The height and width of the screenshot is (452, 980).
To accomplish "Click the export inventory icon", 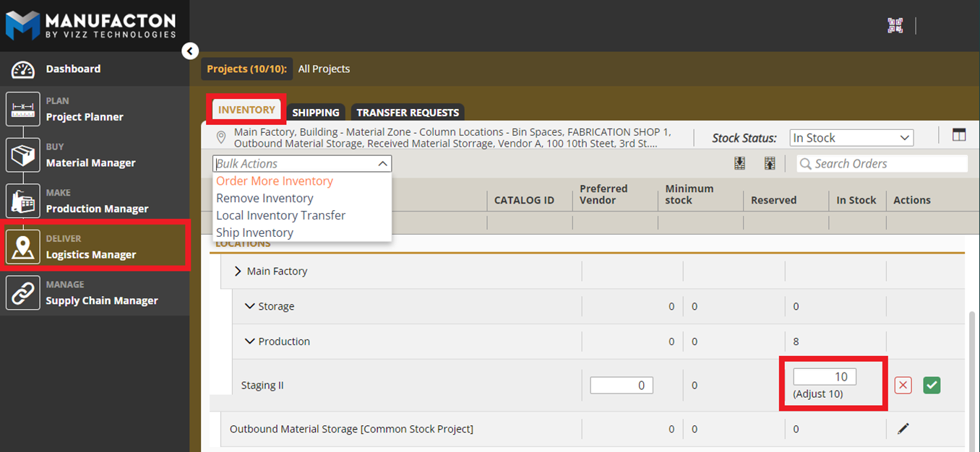I will coord(770,164).
